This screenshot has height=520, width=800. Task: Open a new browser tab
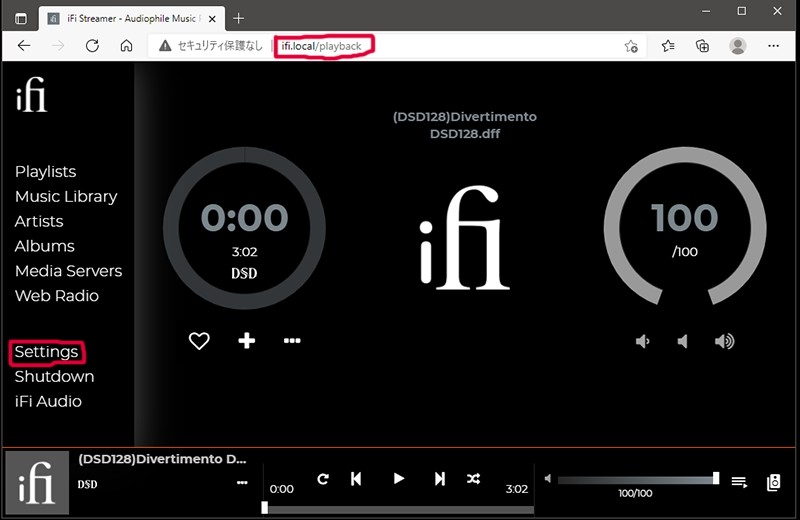pos(238,19)
